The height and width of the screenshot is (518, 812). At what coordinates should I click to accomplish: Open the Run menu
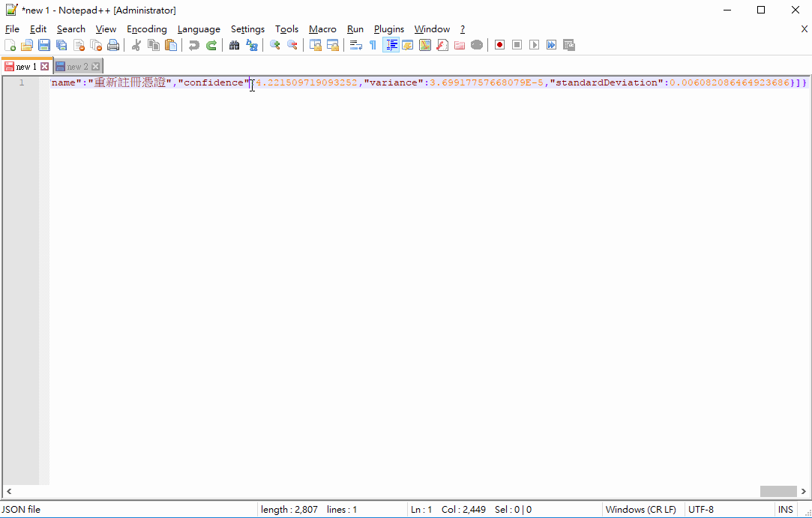point(355,28)
